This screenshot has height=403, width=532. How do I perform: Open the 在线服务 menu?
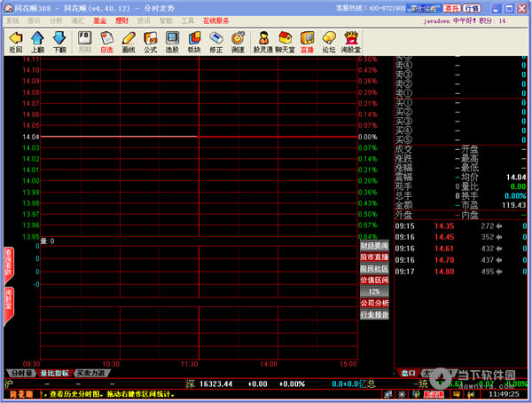216,21
